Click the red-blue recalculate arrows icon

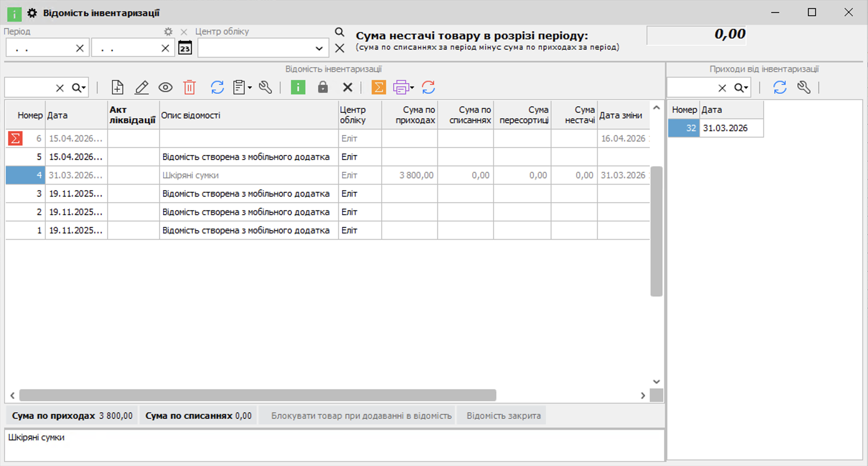tap(428, 87)
